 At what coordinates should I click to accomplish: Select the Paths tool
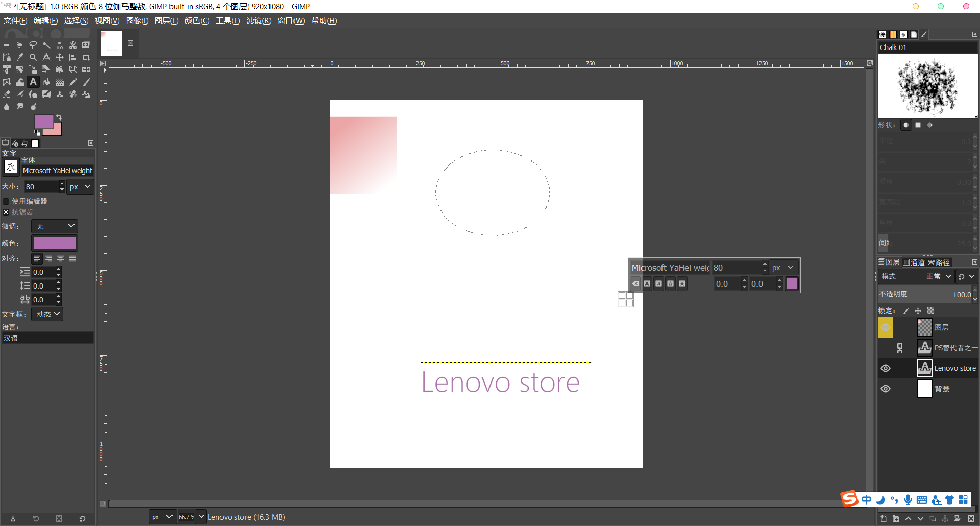[7, 57]
